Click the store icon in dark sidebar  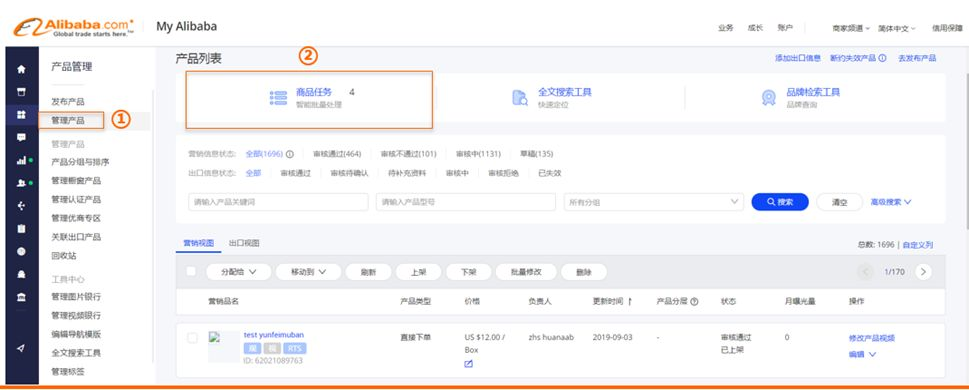coord(21,92)
